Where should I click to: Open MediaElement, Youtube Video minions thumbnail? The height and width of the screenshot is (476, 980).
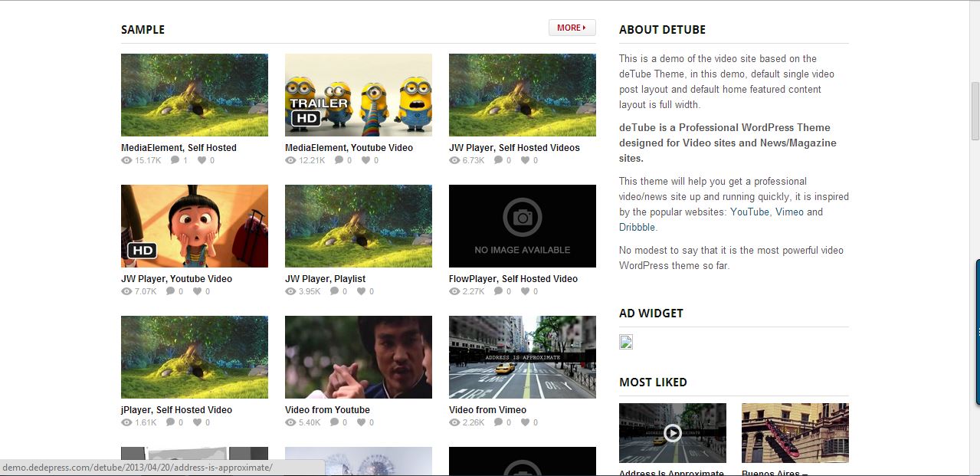point(359,95)
